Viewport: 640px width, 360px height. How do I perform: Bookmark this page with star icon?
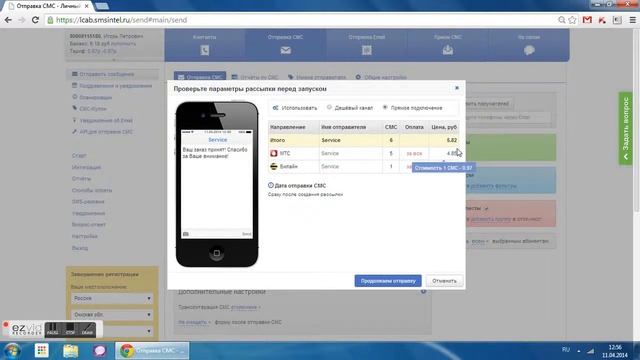[573, 20]
